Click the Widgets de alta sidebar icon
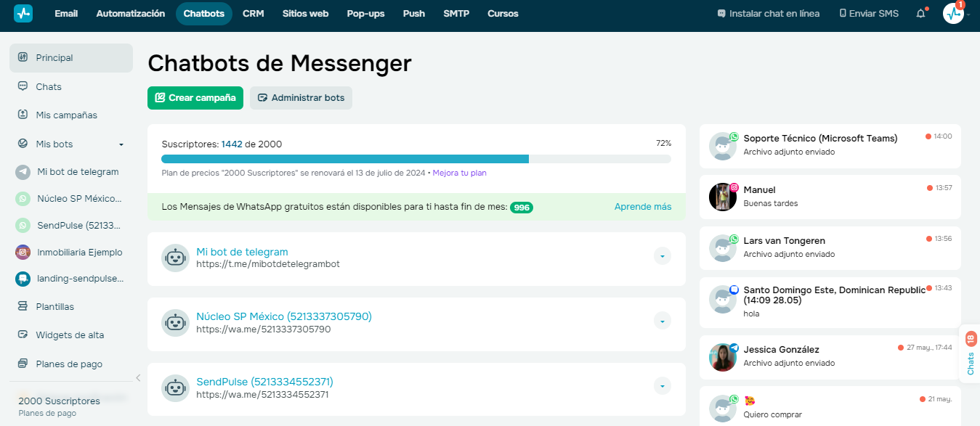The width and height of the screenshot is (980, 426). point(23,335)
